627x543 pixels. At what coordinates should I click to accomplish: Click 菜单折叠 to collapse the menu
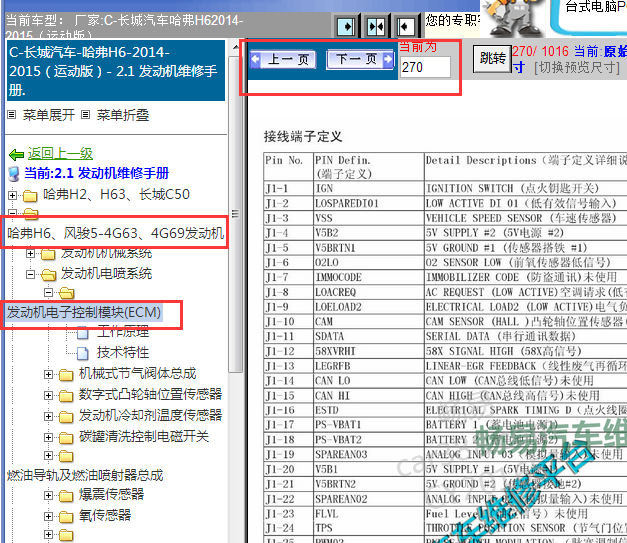[123, 115]
